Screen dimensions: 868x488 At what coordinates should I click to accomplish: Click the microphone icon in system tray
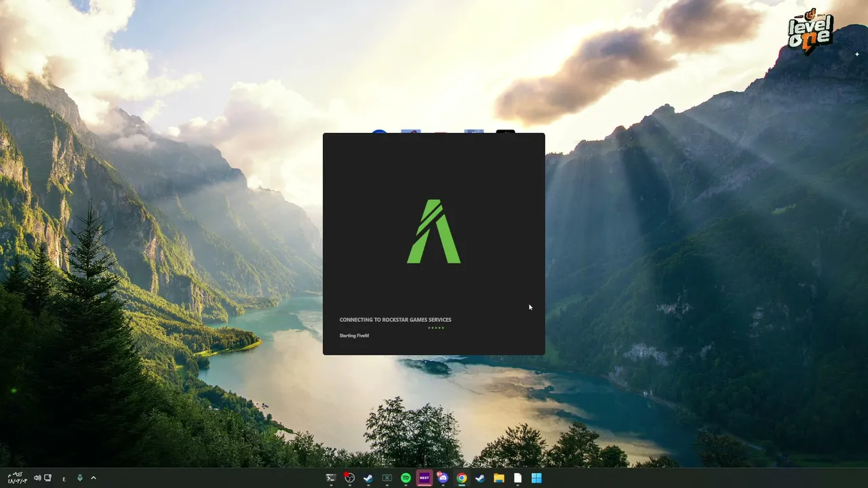pyautogui.click(x=79, y=478)
